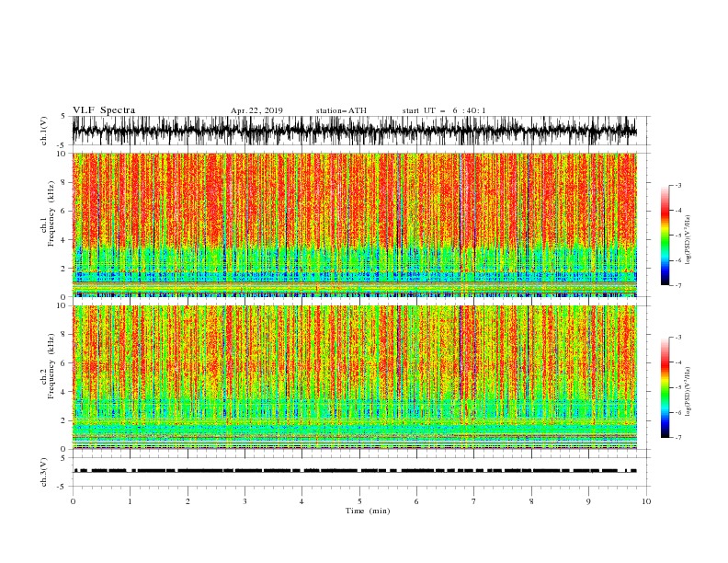This screenshot has width=728, height=563.
Task: Click the time axis tick label "10"
Action: tap(646, 501)
